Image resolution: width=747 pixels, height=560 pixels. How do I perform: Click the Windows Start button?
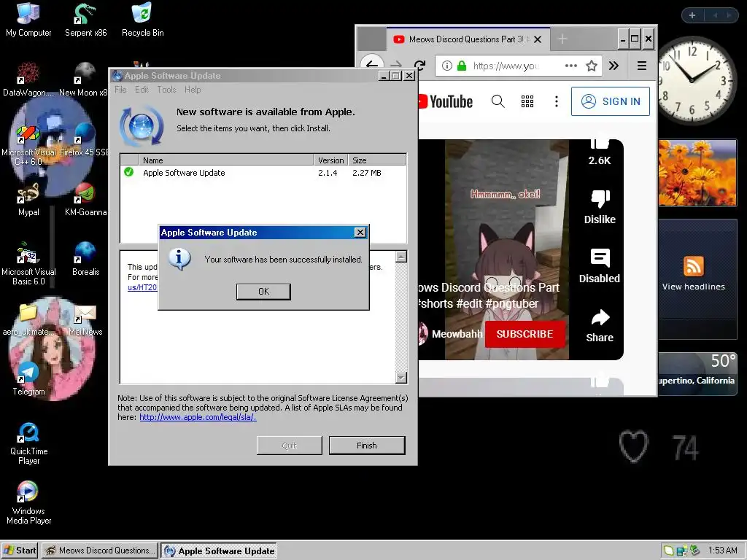point(20,551)
